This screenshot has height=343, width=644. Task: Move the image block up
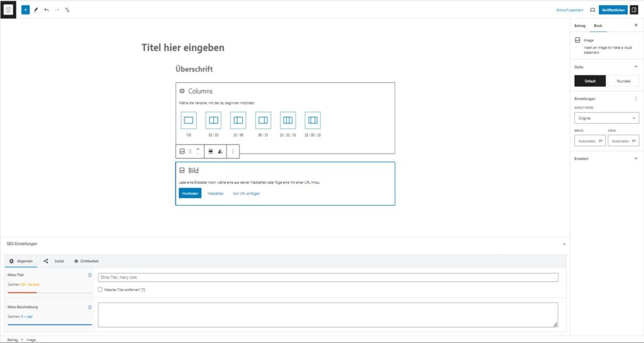(197, 149)
